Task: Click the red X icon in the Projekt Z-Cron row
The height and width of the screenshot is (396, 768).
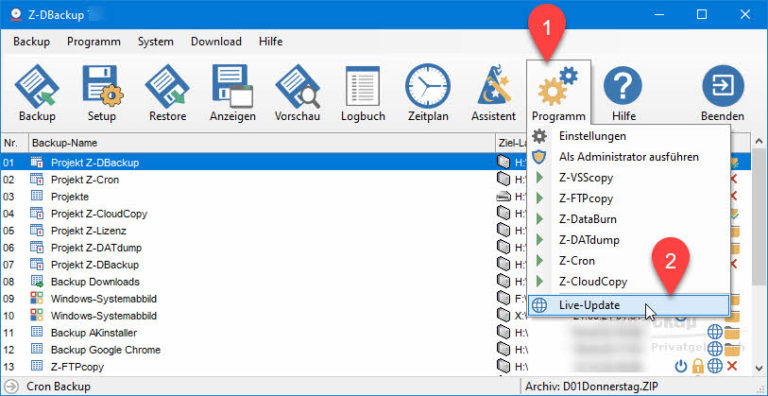Action: (x=734, y=179)
